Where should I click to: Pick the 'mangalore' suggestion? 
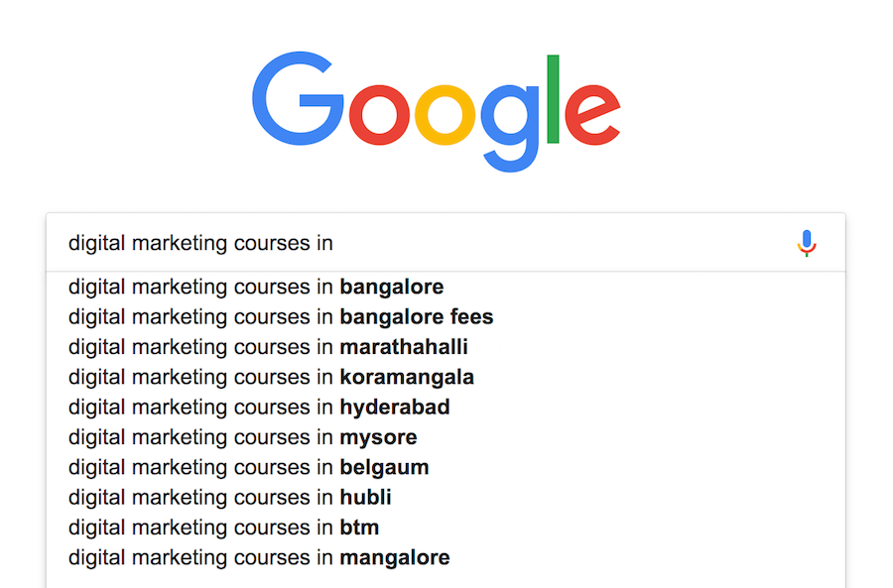[446, 558]
